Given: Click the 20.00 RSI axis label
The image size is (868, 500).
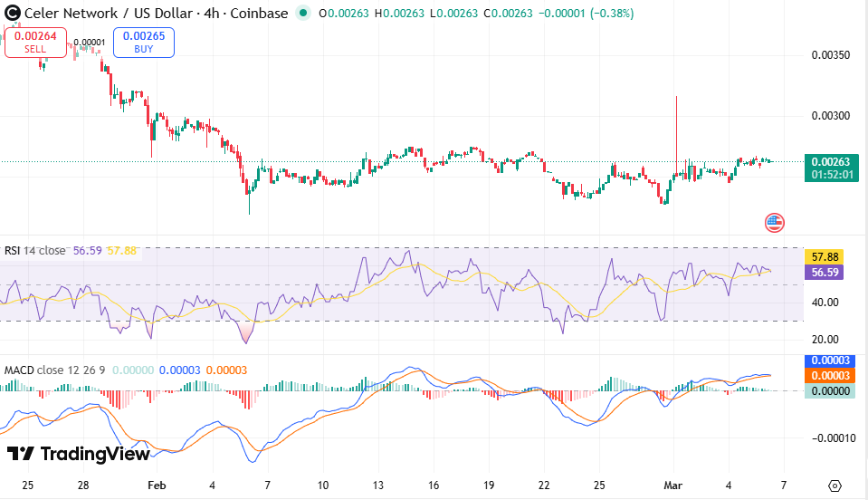Looking at the screenshot, I should click(x=825, y=340).
